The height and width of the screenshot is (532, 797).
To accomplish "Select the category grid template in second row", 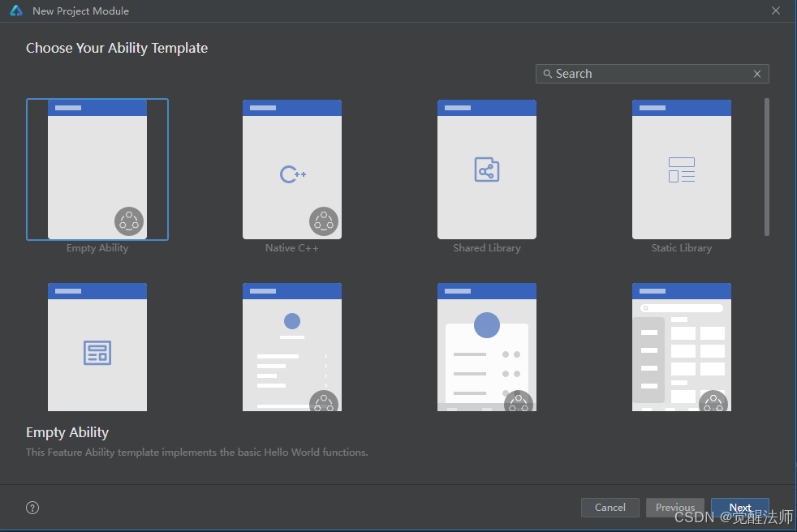I will click(681, 347).
